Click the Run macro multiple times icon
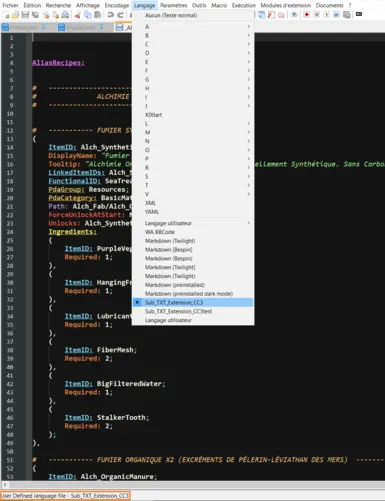 point(337,15)
